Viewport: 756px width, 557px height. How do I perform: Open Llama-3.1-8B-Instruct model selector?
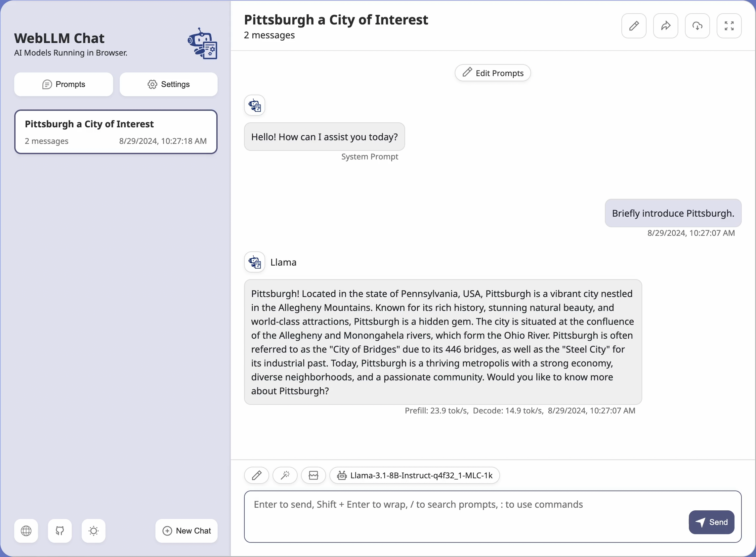click(x=415, y=475)
